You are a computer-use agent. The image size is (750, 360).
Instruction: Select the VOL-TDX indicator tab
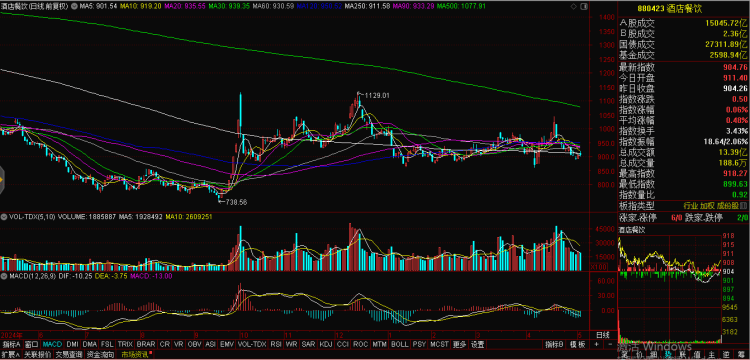pos(252,344)
